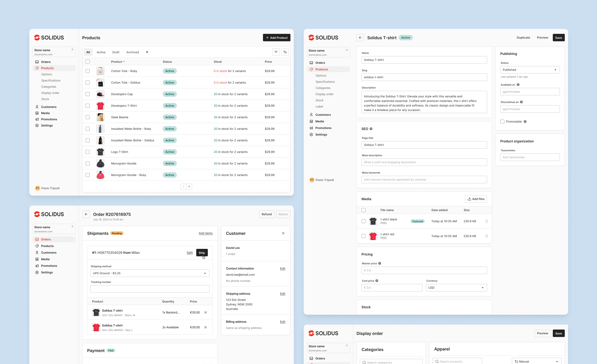Check the Cotton Tote - Ruby row checkbox
Image resolution: width=597 pixels, height=364 pixels.
(88, 71)
